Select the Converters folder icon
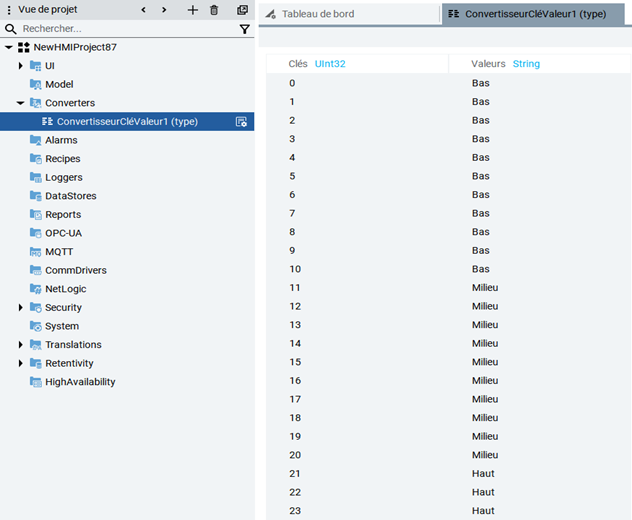 tap(35, 103)
